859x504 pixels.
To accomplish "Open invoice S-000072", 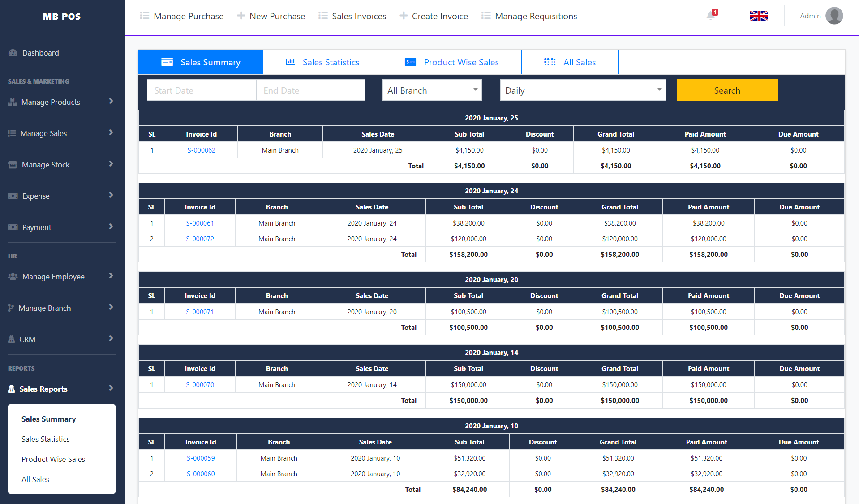I will coord(200,239).
